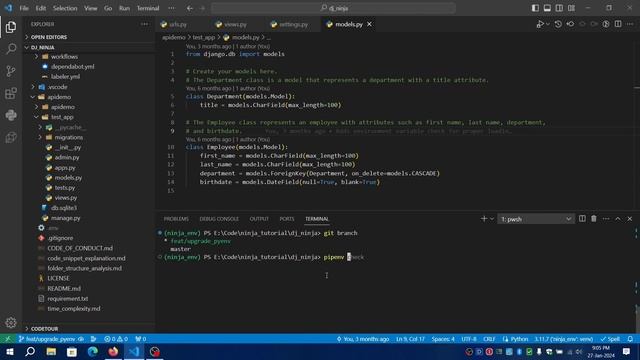This screenshot has height=360, width=640.
Task: Toggle the Spell checker status item
Action: pyautogui.click(x=610, y=339)
